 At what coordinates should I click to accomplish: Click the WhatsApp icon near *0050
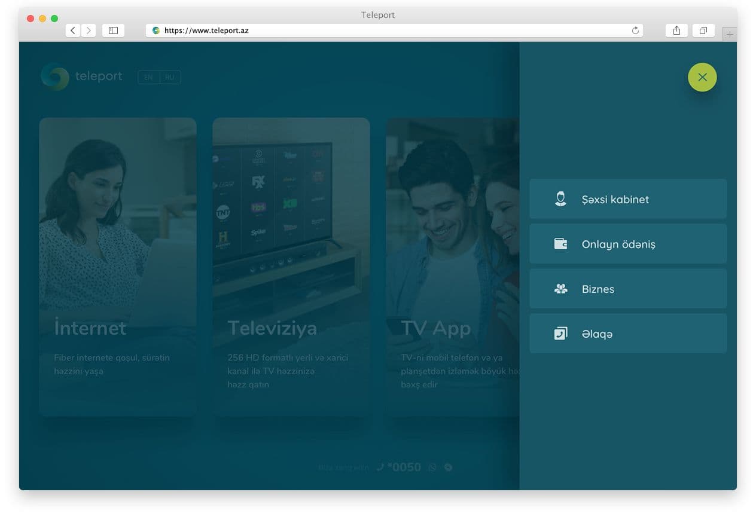(x=432, y=467)
